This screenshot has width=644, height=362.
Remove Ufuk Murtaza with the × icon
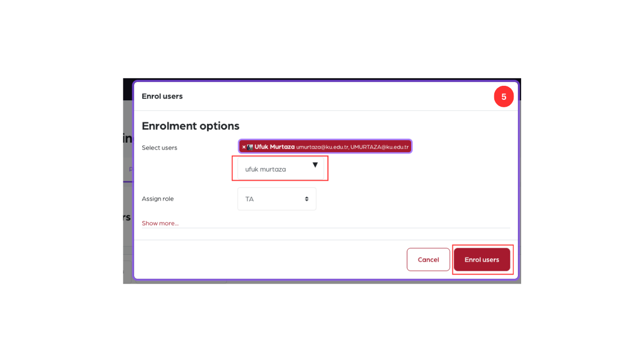click(244, 147)
